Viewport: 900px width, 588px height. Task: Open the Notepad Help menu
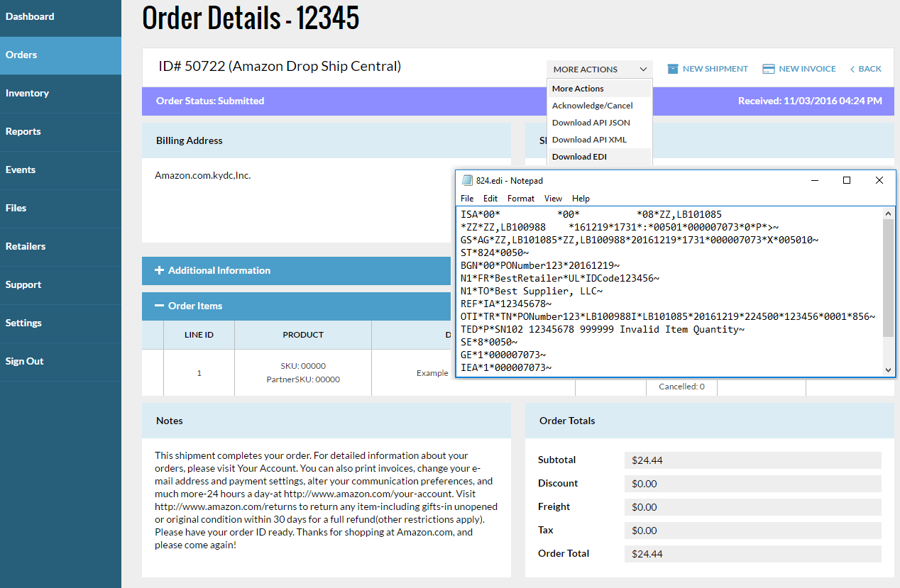(x=581, y=199)
